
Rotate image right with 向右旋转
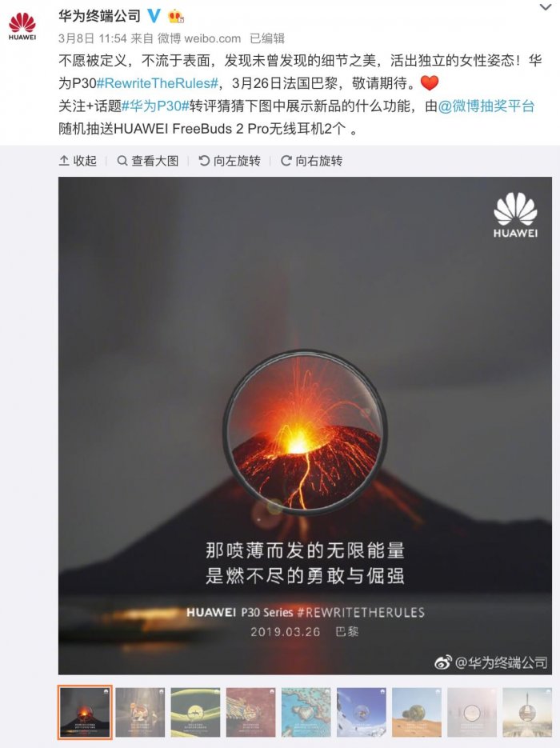coord(311,161)
